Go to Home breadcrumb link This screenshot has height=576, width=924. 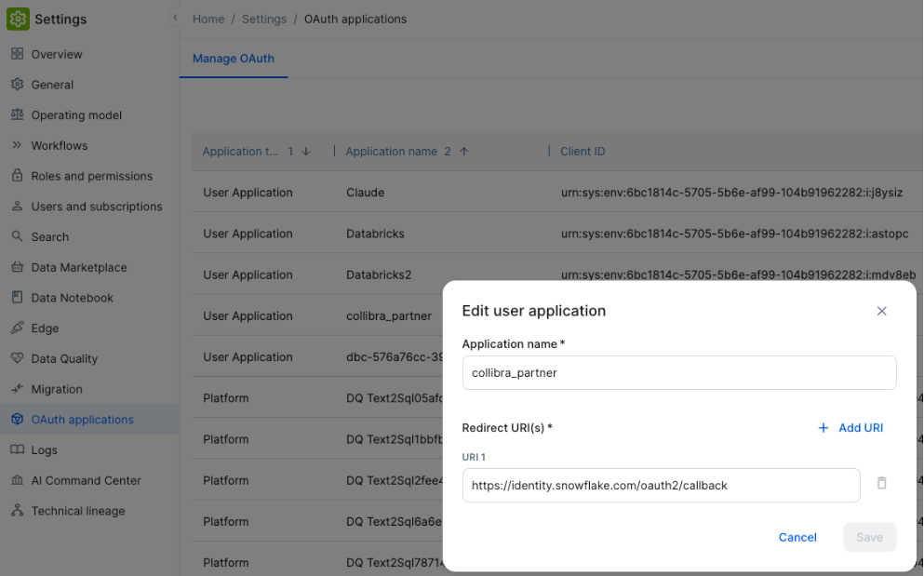pos(208,19)
